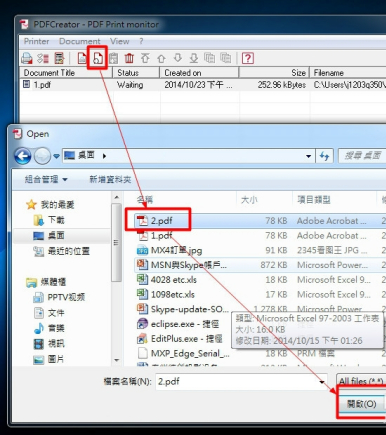Click the add document icon in PDFCreator toolbar
Image resolution: width=386 pixels, height=435 pixels.
click(98, 58)
